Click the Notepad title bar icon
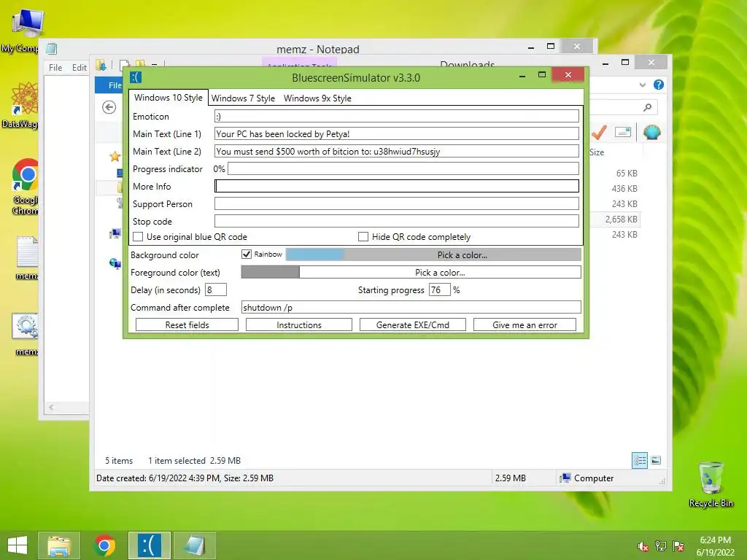Viewport: 747px width, 560px height. [52, 49]
